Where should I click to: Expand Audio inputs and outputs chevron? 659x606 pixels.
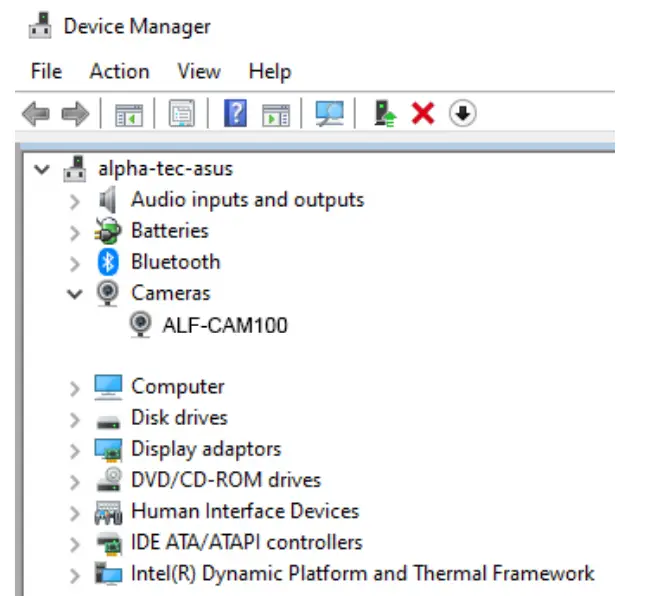click(75, 202)
